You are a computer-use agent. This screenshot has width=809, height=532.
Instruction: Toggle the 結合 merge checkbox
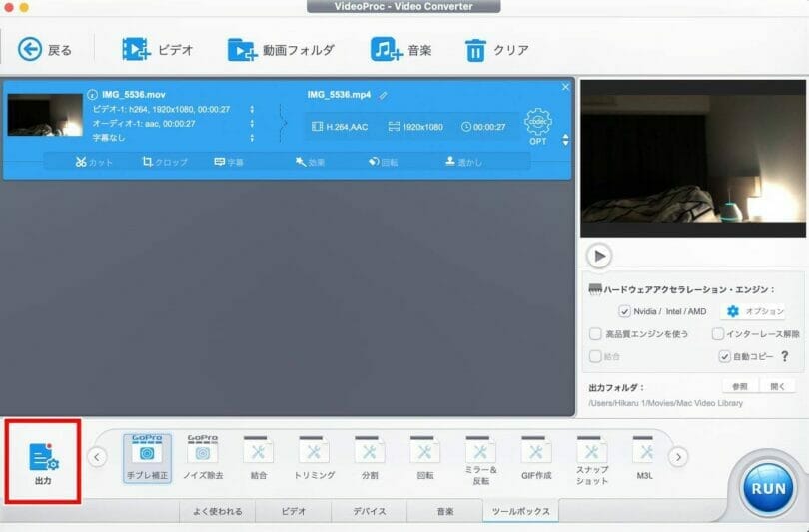pos(595,356)
